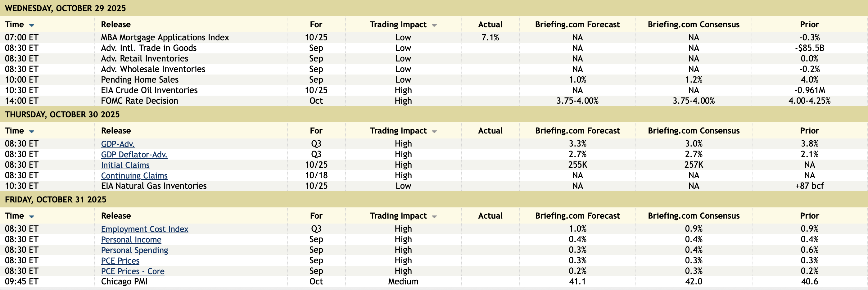The image size is (868, 290).
Task: Click Wednesday's Release column header
Action: 115,25
